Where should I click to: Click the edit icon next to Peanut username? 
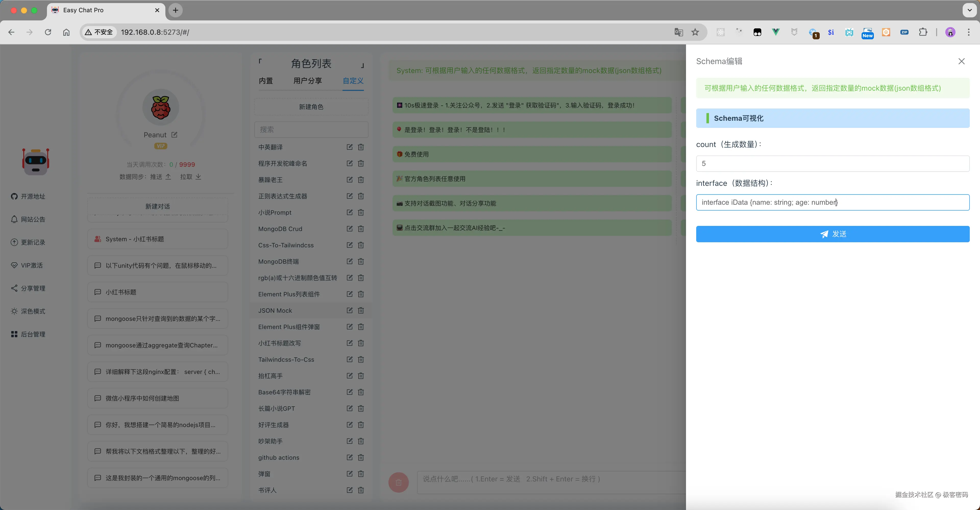(x=174, y=135)
